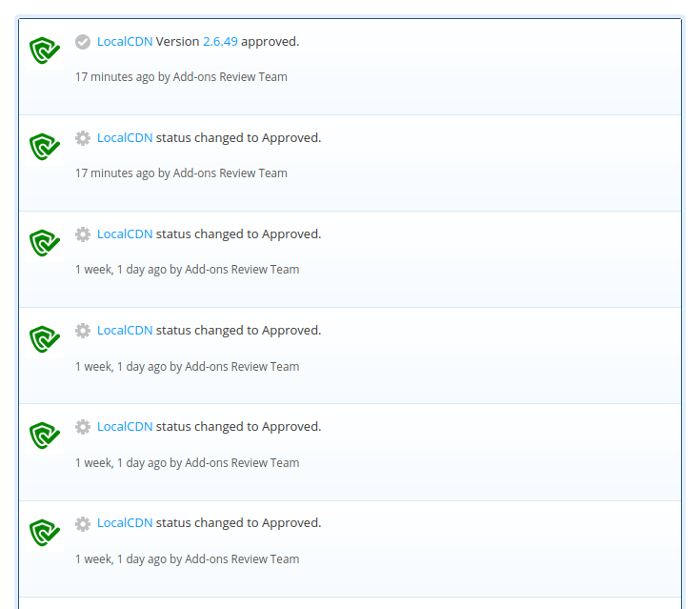The image size is (700, 609).
Task: Click the gear icon in the first status changed entry
Action: 83,138
